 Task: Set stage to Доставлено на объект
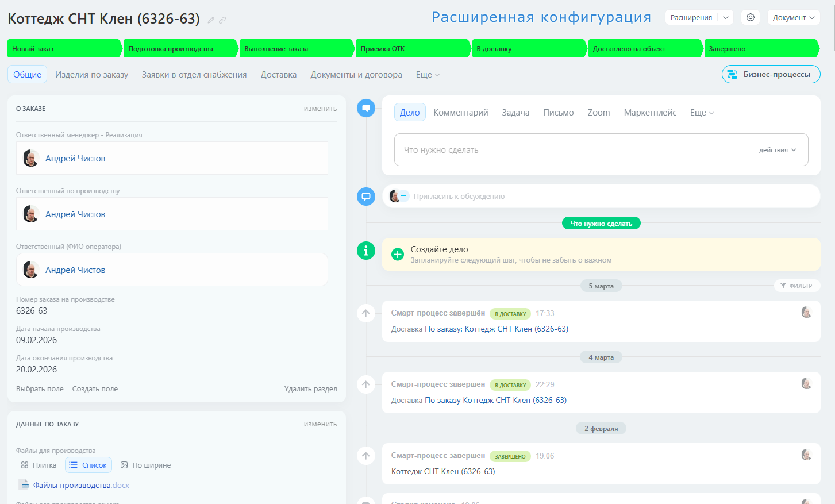tap(645, 49)
